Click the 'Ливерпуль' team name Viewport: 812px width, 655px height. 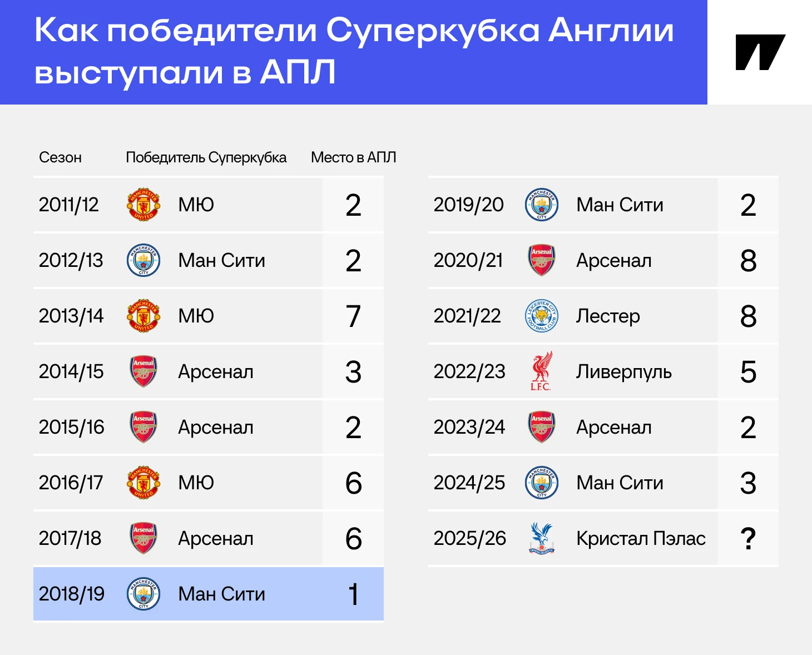[x=624, y=371]
